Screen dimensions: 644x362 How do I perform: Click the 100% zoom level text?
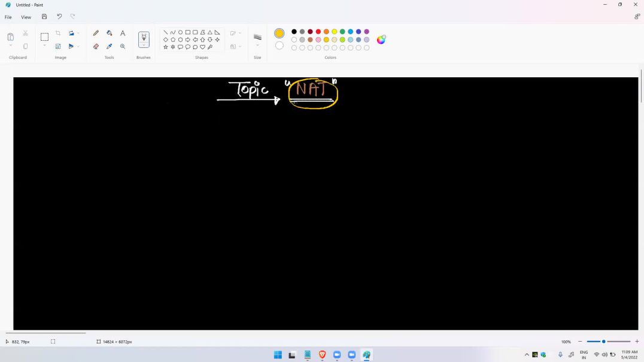pos(566,342)
